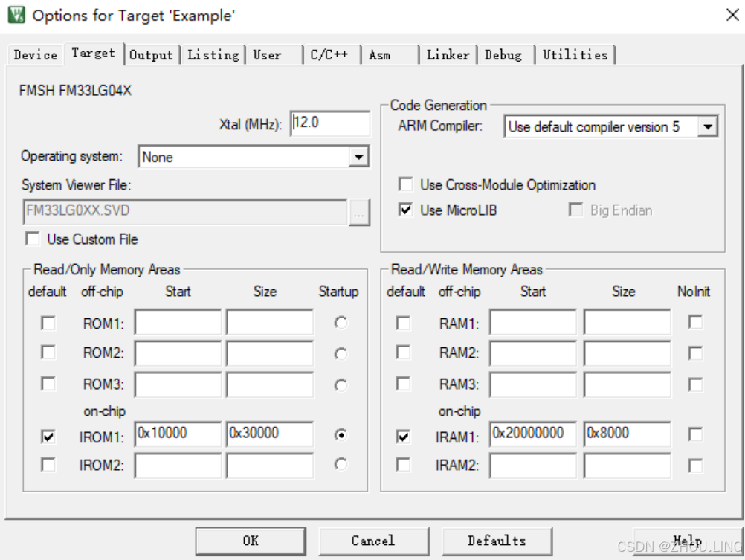Open the Asm tab
This screenshot has width=745, height=560.
390,55
